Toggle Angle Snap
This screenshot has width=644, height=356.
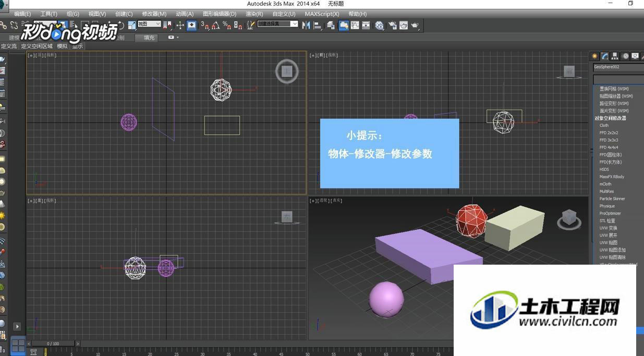215,25
